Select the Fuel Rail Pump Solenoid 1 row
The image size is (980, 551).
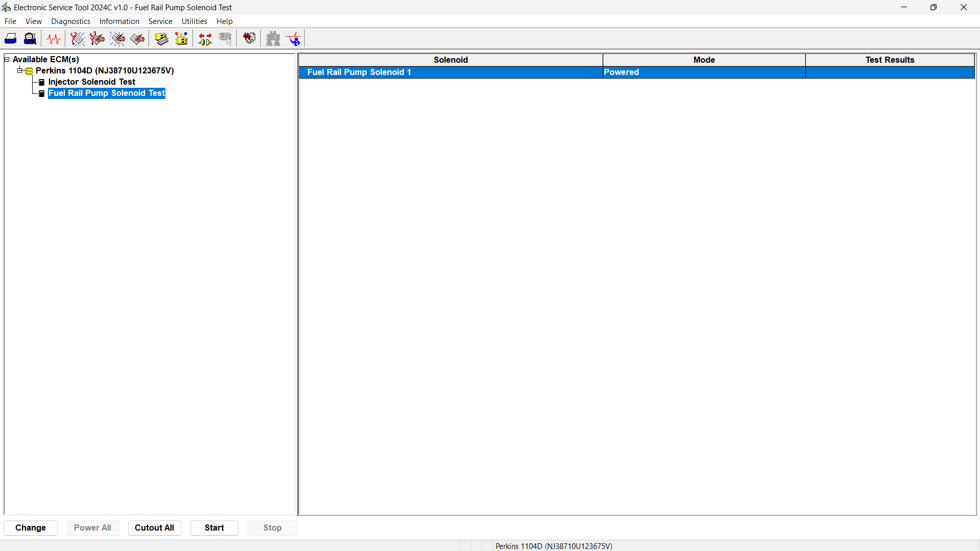(636, 72)
